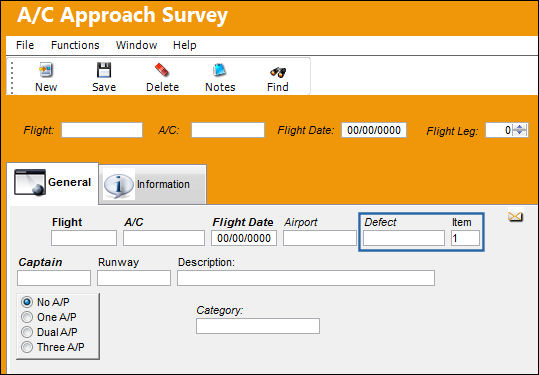Click the Airport input field
This screenshot has height=375, width=539.
click(320, 238)
